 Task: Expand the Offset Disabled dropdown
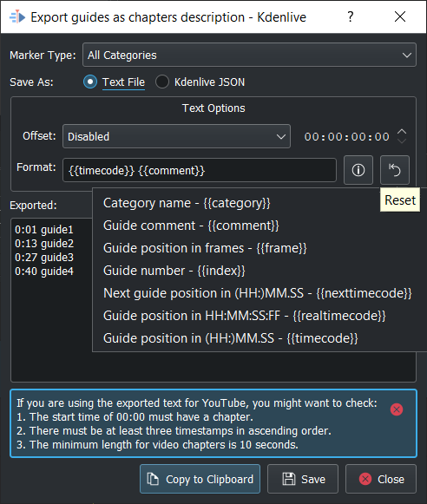tap(176, 136)
